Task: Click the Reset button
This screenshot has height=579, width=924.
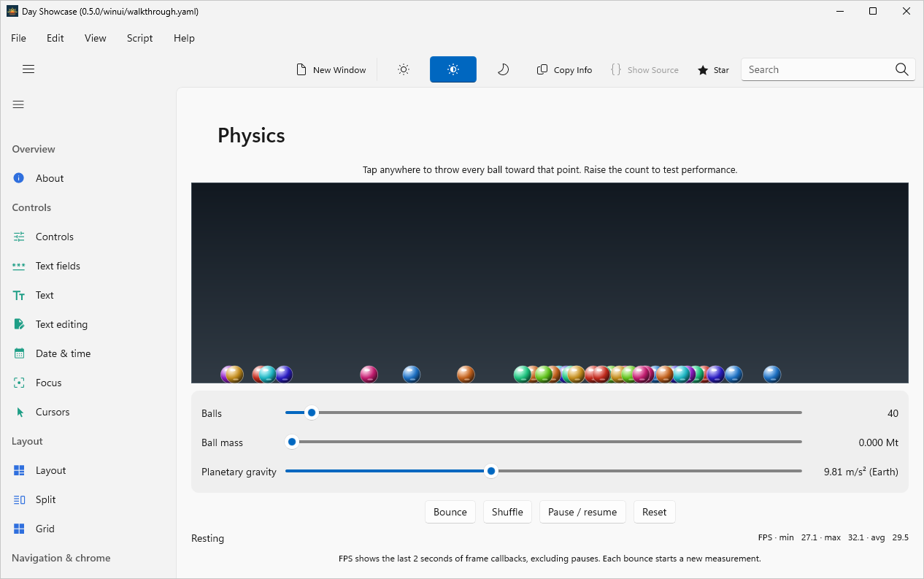Action: pyautogui.click(x=655, y=512)
